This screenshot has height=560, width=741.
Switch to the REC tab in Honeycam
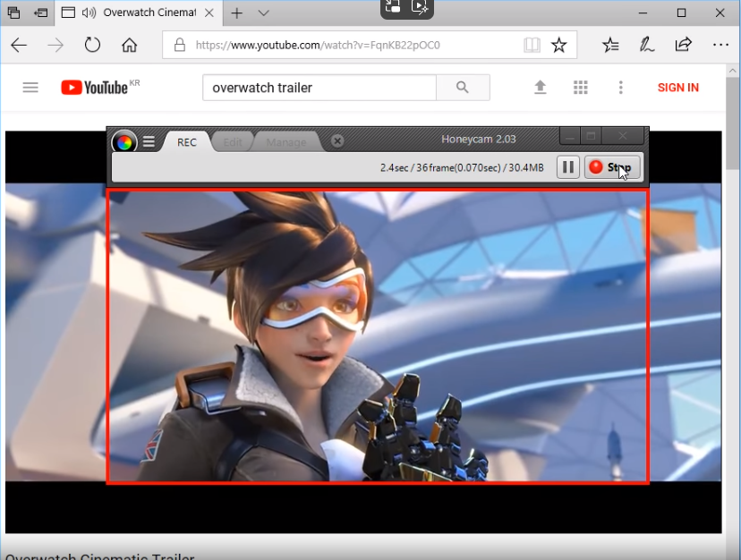point(187,142)
